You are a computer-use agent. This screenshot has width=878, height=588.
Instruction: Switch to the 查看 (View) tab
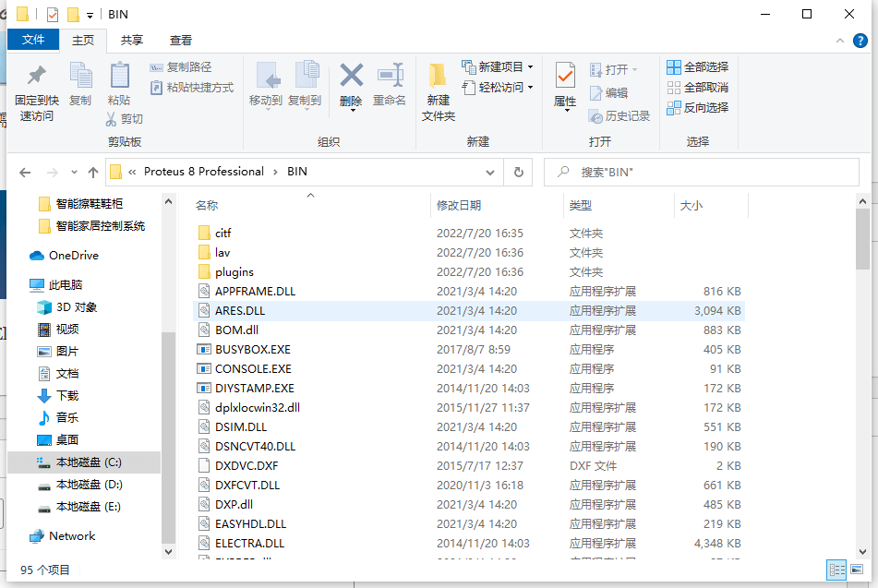pyautogui.click(x=179, y=40)
